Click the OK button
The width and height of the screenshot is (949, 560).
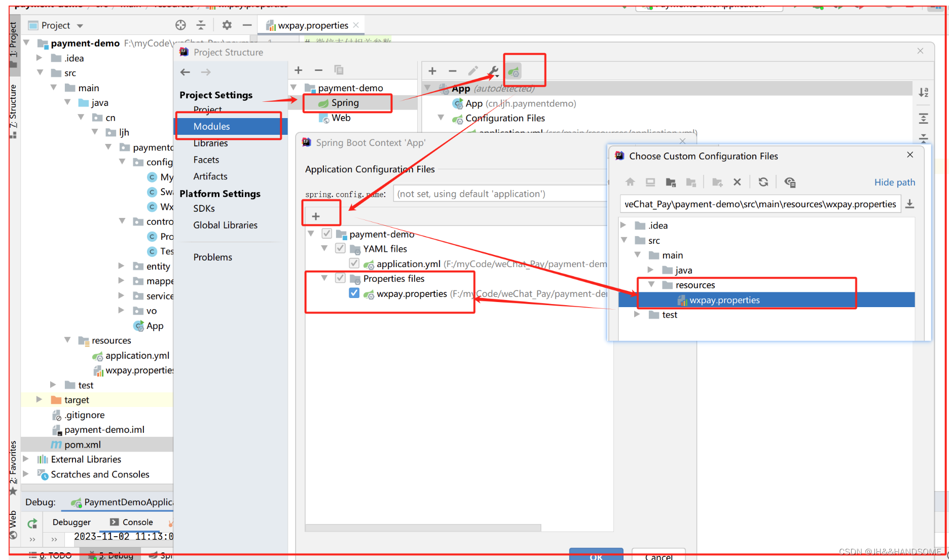point(596,555)
